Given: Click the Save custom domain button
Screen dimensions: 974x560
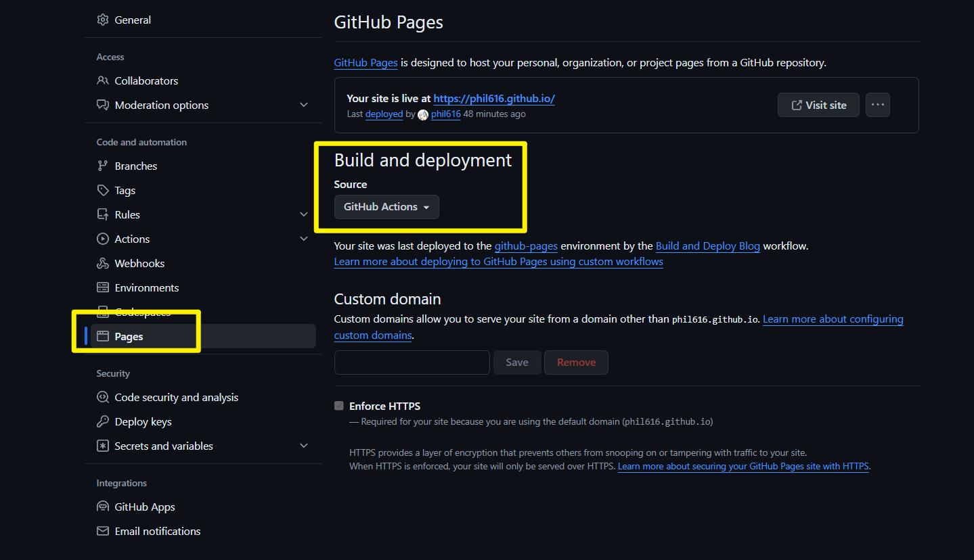Looking at the screenshot, I should pos(517,363).
